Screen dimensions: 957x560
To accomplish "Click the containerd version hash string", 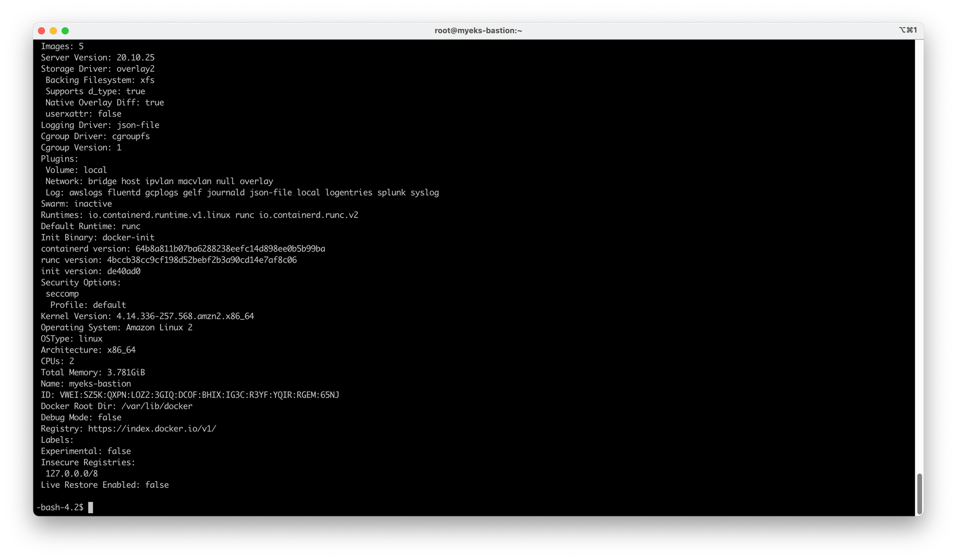I will click(x=230, y=249).
